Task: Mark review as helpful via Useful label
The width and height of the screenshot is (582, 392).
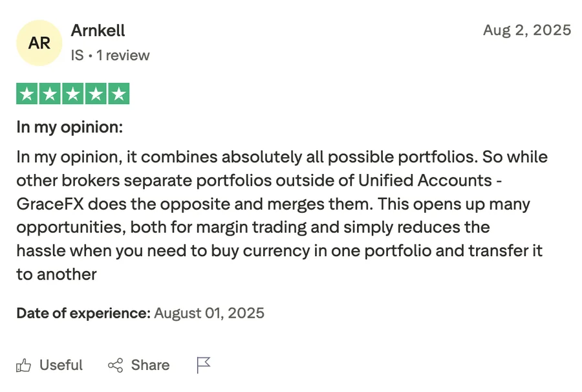Action: pyautogui.click(x=61, y=365)
